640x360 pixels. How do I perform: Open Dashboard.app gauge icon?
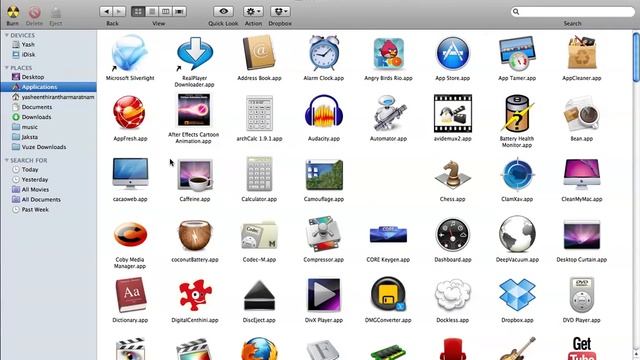[x=453, y=234]
